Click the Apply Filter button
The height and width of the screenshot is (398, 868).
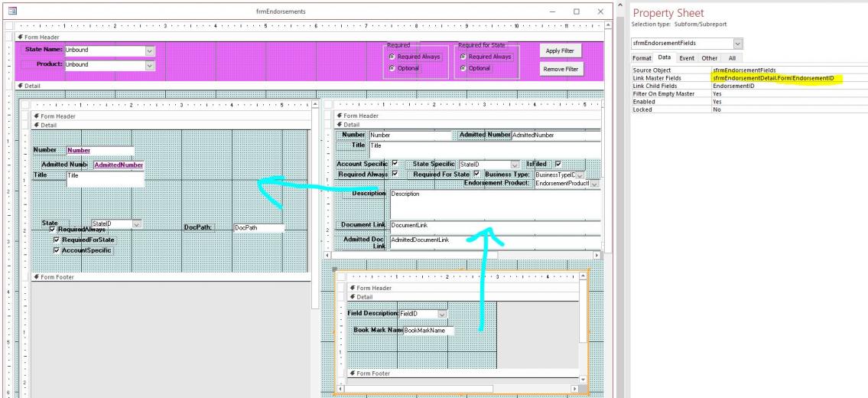pos(560,51)
